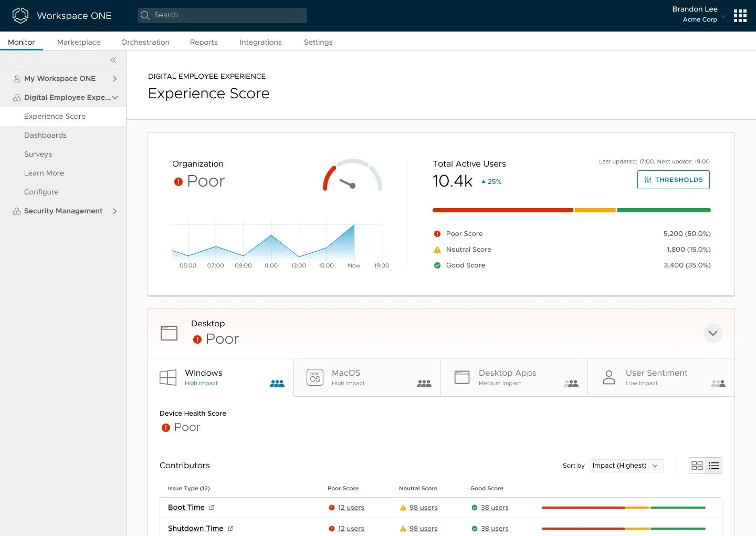Image resolution: width=756 pixels, height=536 pixels.
Task: Click the Desktop Apps window icon
Action: tap(462, 377)
